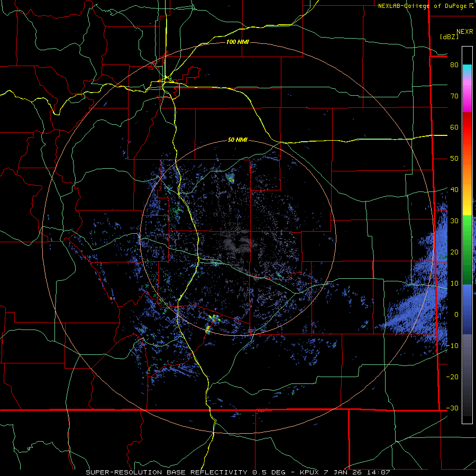Click the -10 value on the dBZ scale

click(452, 346)
